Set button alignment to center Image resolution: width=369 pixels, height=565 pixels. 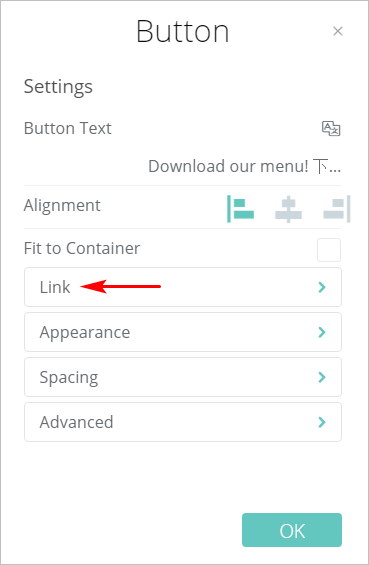[x=288, y=209]
